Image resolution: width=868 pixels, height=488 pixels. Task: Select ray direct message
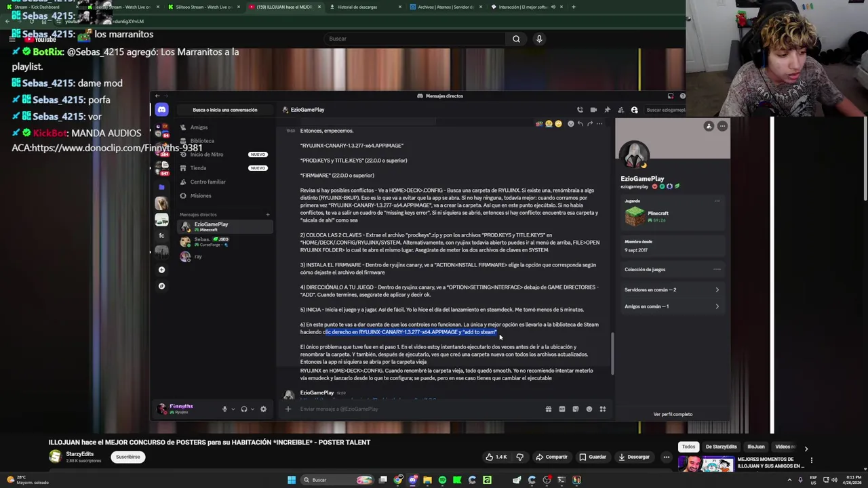click(226, 256)
